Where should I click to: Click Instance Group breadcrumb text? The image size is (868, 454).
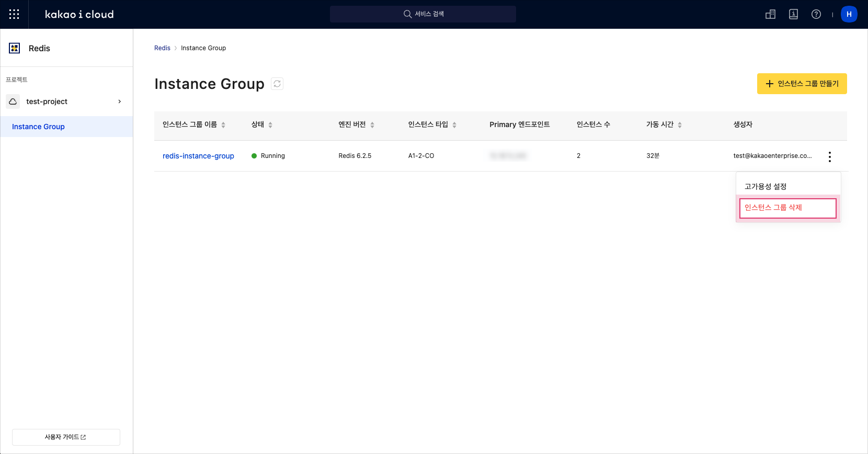[x=203, y=48]
